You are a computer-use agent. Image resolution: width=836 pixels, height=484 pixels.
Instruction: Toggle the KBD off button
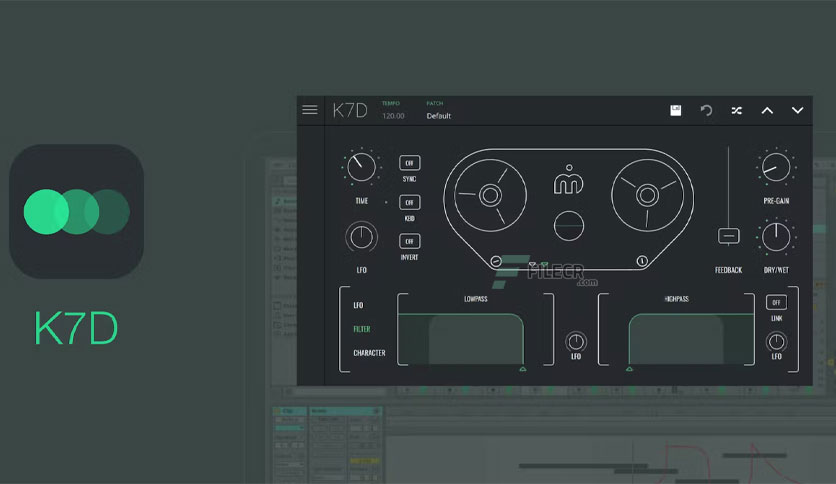point(409,202)
